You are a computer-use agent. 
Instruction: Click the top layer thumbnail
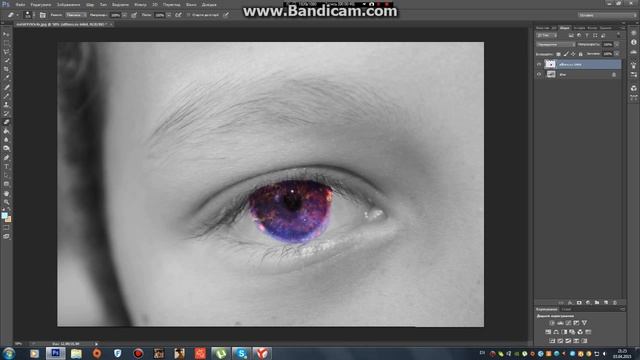pyautogui.click(x=551, y=64)
